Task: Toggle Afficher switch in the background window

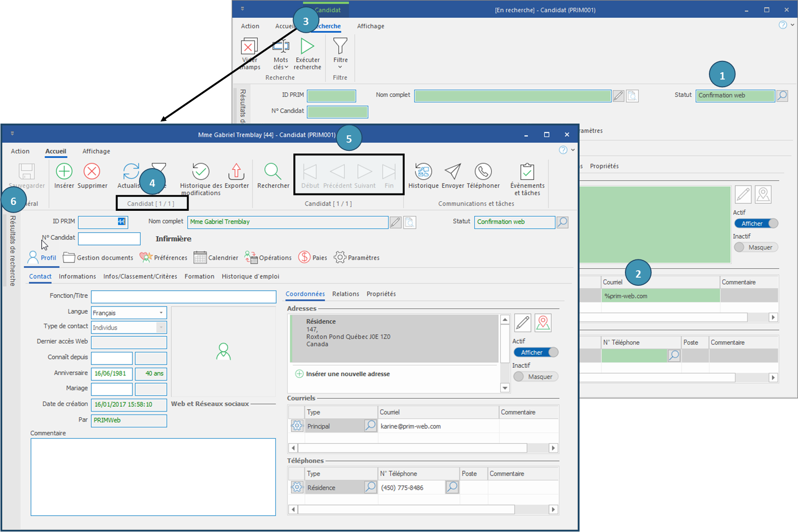Action: pyautogui.click(x=756, y=224)
